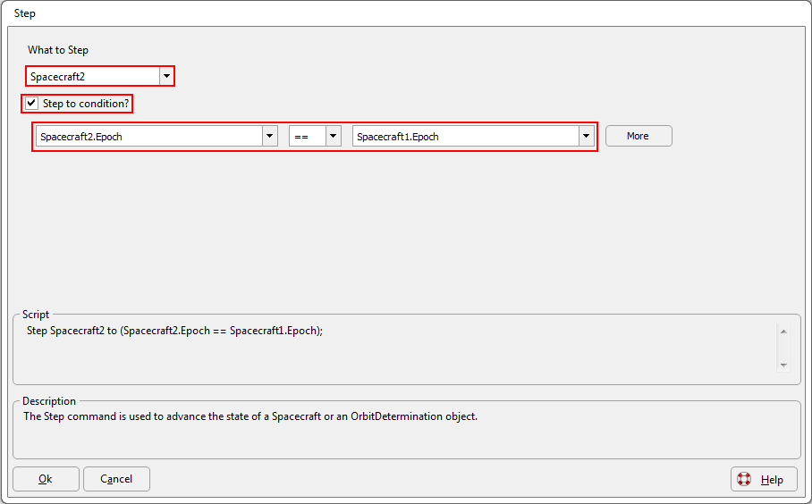Screen dimensions: 812x504
Task: Click the Spacecraft2.Epoch text field
Action: pos(149,136)
